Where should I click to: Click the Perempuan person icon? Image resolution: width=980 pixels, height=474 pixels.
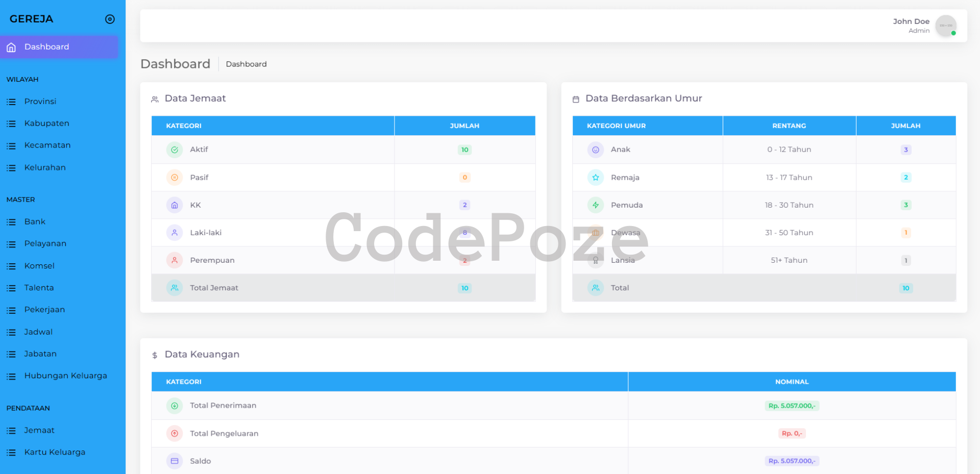pos(175,260)
